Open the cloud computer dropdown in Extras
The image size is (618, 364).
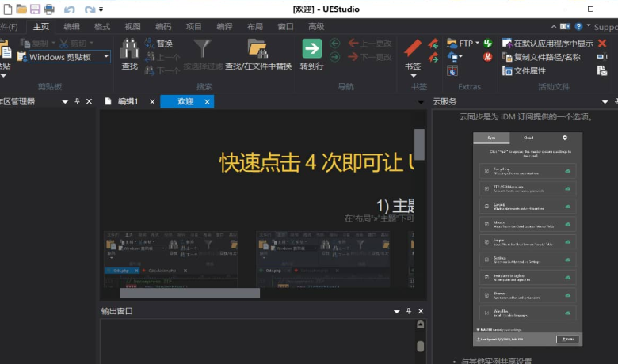pos(455,58)
